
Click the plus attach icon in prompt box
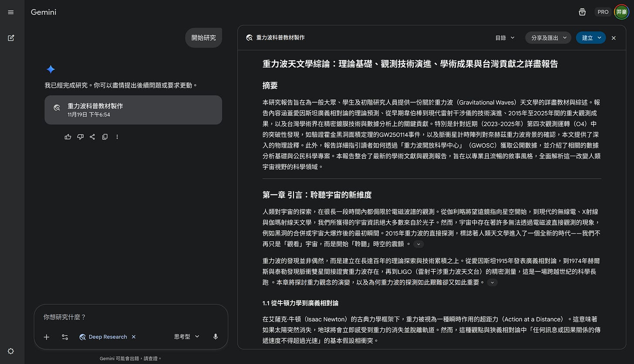tap(47, 337)
